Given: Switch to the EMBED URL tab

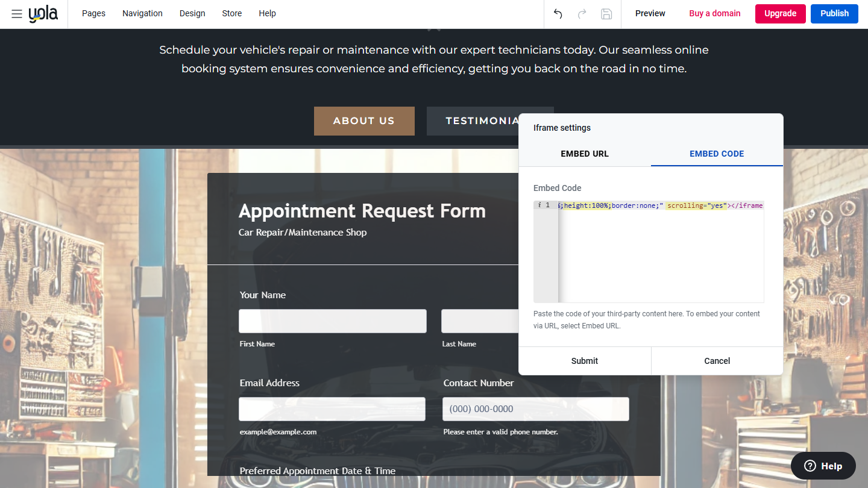Looking at the screenshot, I should (x=584, y=154).
